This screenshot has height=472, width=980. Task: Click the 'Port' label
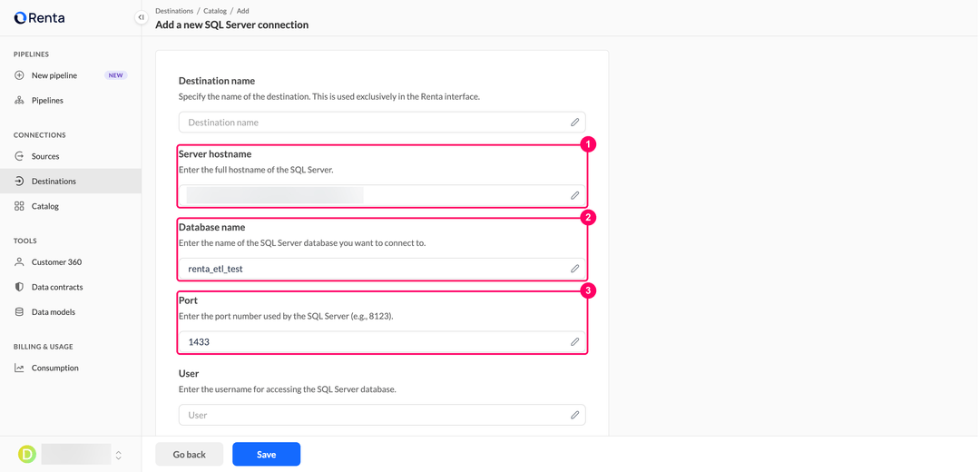(x=188, y=300)
